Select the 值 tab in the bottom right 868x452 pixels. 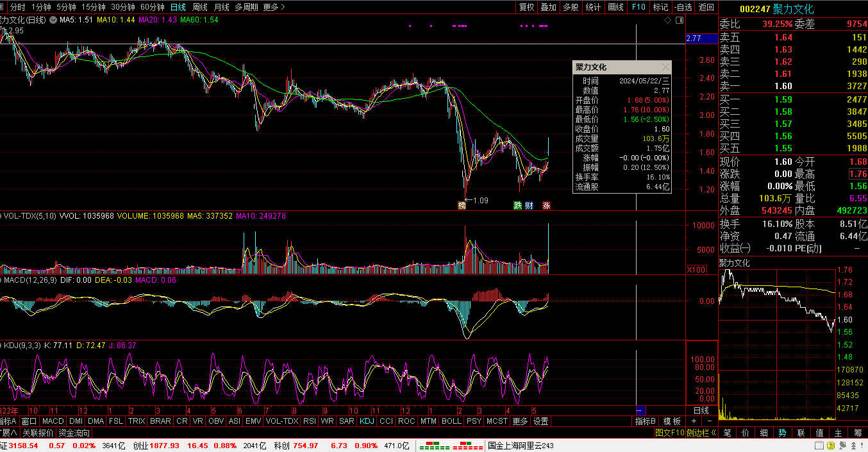820,433
